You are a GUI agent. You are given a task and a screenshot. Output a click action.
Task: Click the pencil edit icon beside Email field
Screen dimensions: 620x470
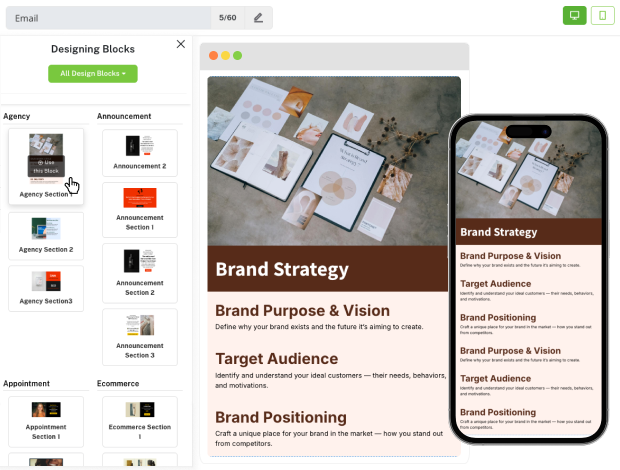[x=258, y=17]
